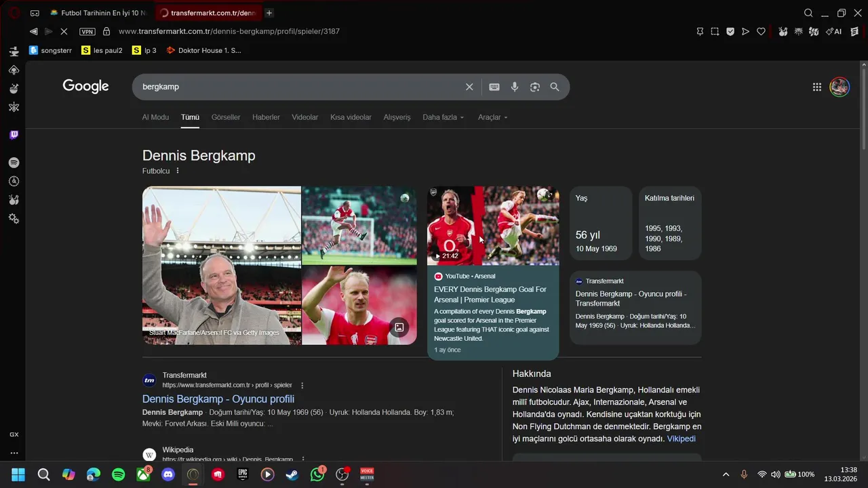Toggle the VPN badge in address bar
The height and width of the screenshot is (488, 868).
coord(87,32)
